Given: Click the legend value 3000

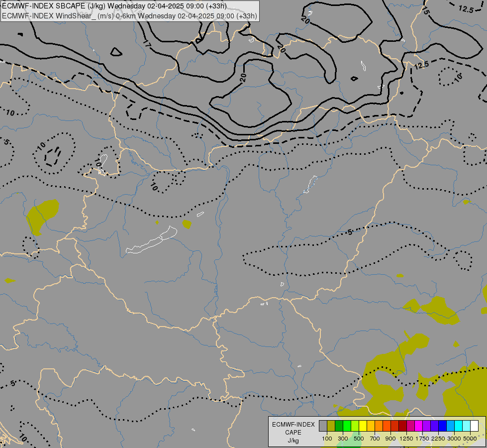Looking at the screenshot, I should click(454, 439).
